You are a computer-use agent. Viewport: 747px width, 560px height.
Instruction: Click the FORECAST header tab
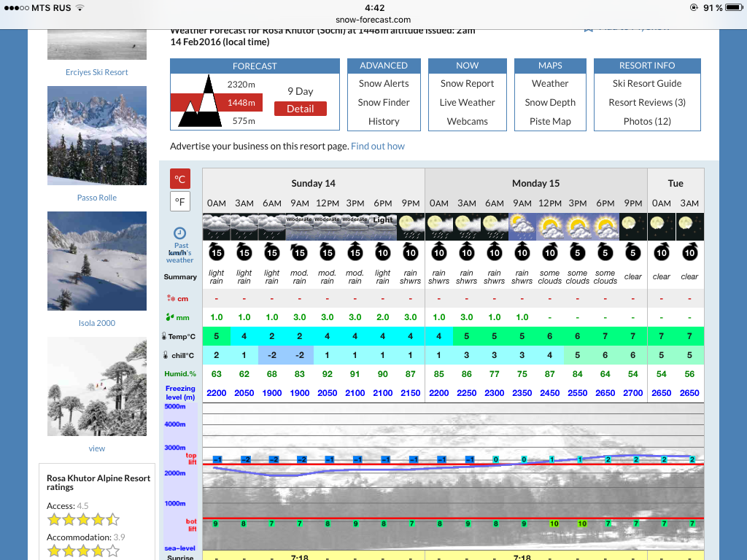coord(255,66)
